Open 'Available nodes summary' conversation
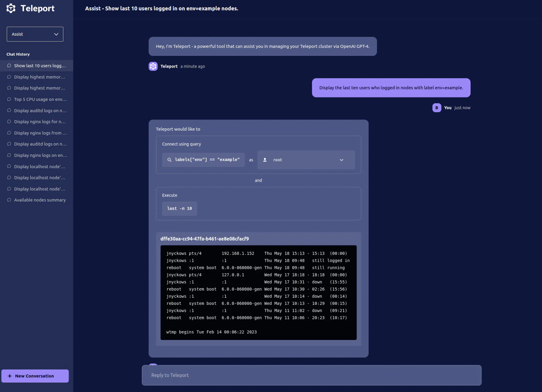542x392 pixels. (36, 200)
